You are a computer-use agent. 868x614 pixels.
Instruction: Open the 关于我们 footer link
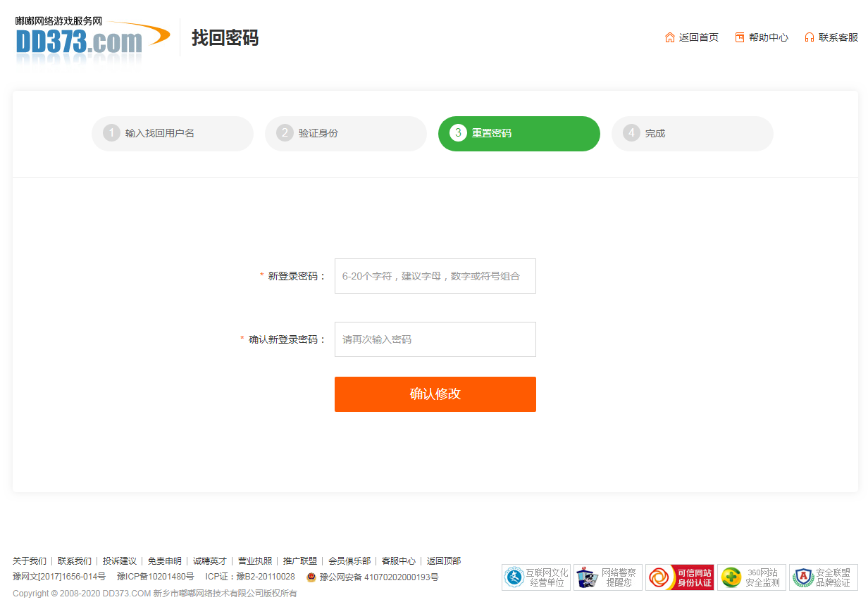point(30,561)
